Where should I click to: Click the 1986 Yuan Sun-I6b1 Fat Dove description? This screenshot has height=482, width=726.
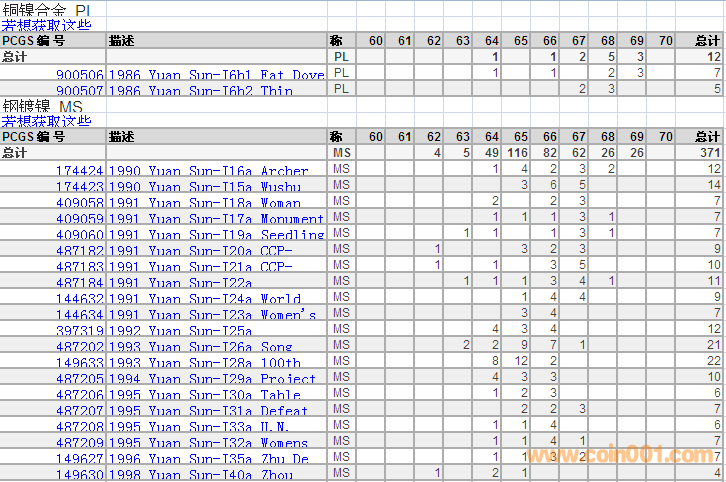pos(216,75)
